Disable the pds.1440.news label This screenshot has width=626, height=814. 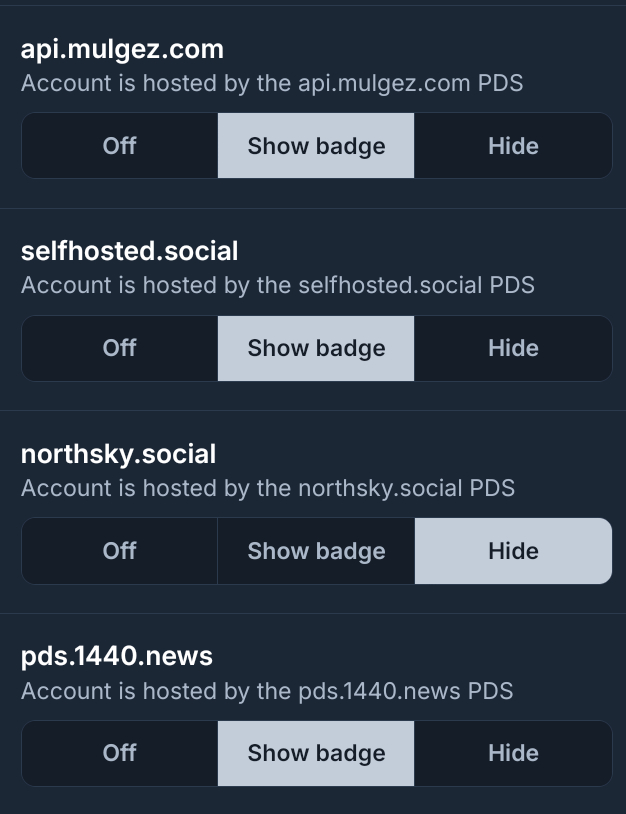(119, 753)
